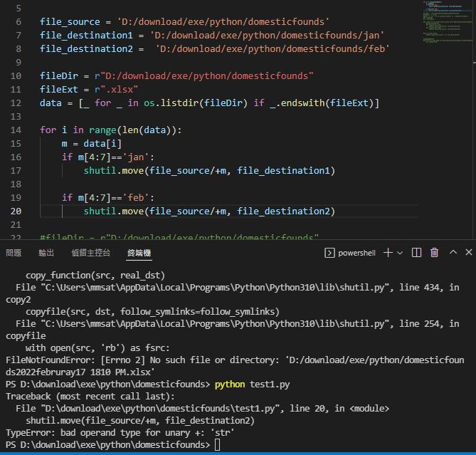The width and height of the screenshot is (476, 455).
Task: Click os.listdir call on line 12
Action: pos(196,103)
